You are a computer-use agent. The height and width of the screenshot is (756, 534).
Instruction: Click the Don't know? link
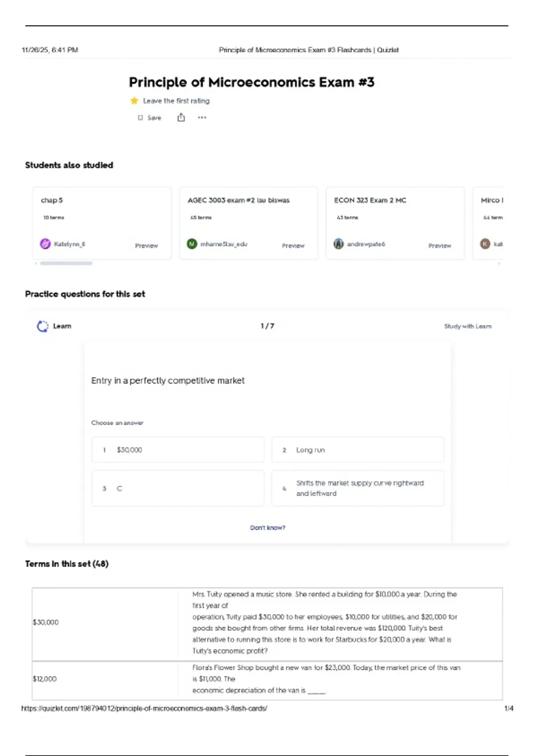[267, 528]
